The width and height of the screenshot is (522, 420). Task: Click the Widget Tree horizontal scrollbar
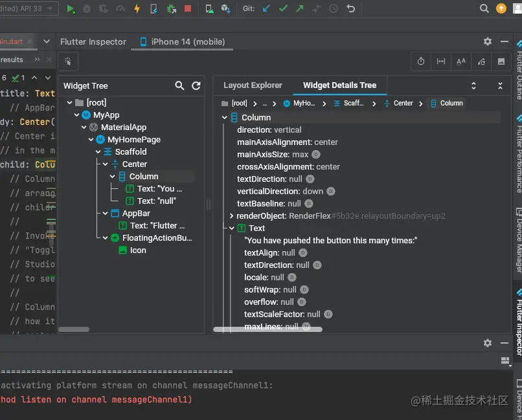(x=74, y=329)
